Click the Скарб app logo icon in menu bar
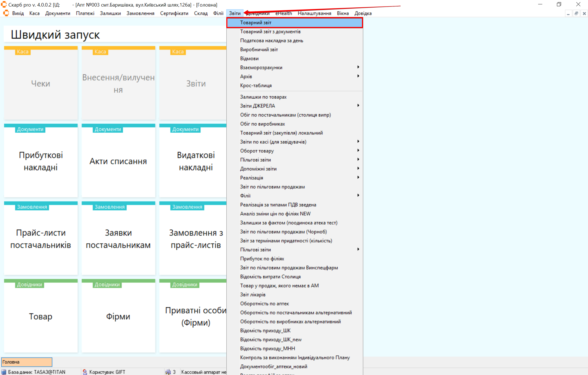The image size is (588, 375). (x=6, y=13)
